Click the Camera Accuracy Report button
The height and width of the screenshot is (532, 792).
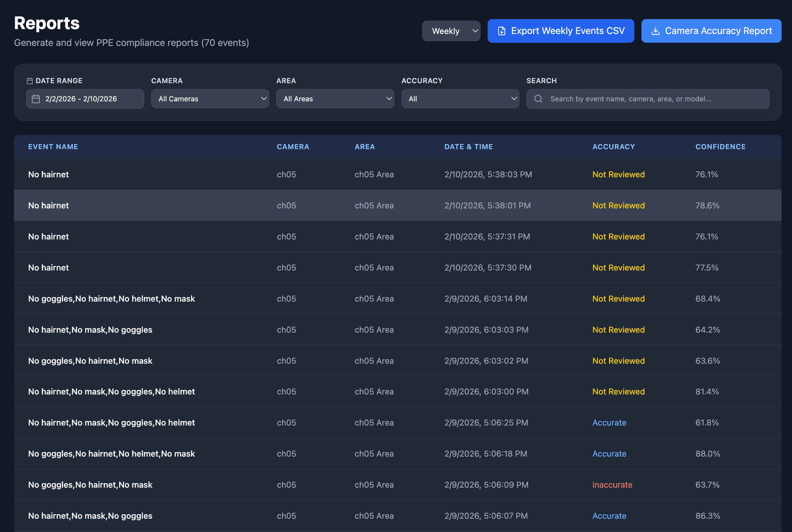711,30
